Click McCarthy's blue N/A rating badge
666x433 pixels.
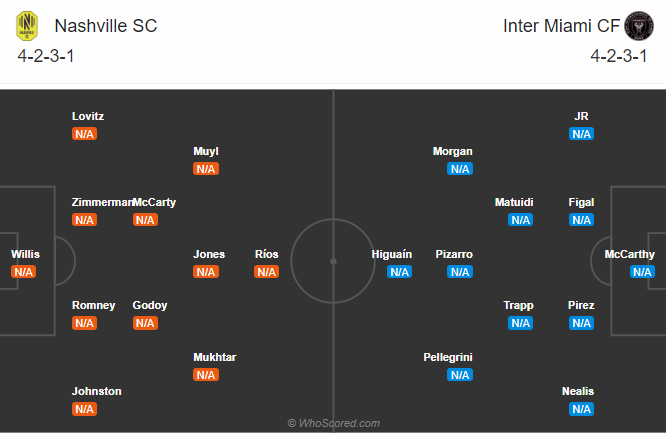[642, 272]
